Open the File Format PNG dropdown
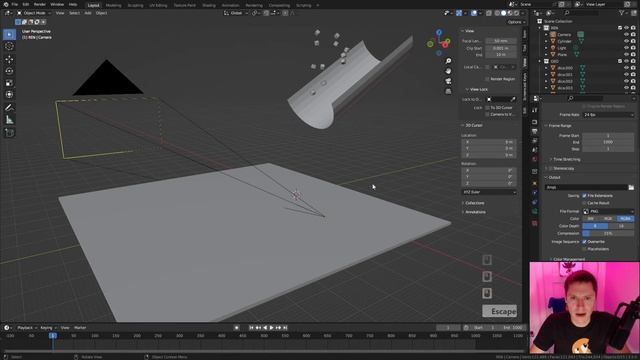Screen dimensions: 640x360 [608, 211]
